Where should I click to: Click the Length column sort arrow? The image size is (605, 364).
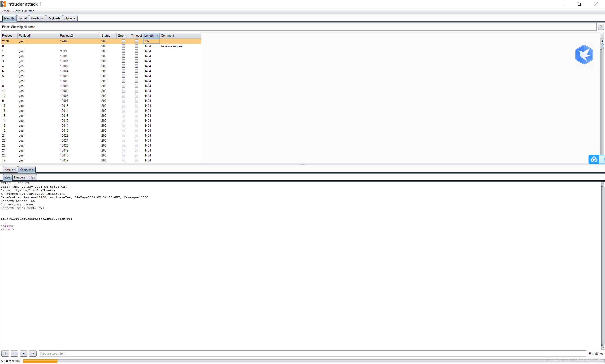pos(158,35)
